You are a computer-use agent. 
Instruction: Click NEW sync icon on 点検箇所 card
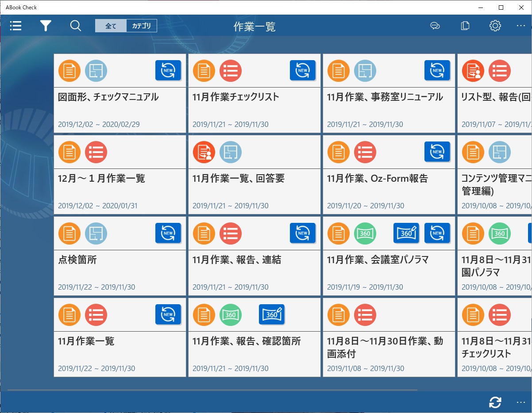pyautogui.click(x=168, y=233)
